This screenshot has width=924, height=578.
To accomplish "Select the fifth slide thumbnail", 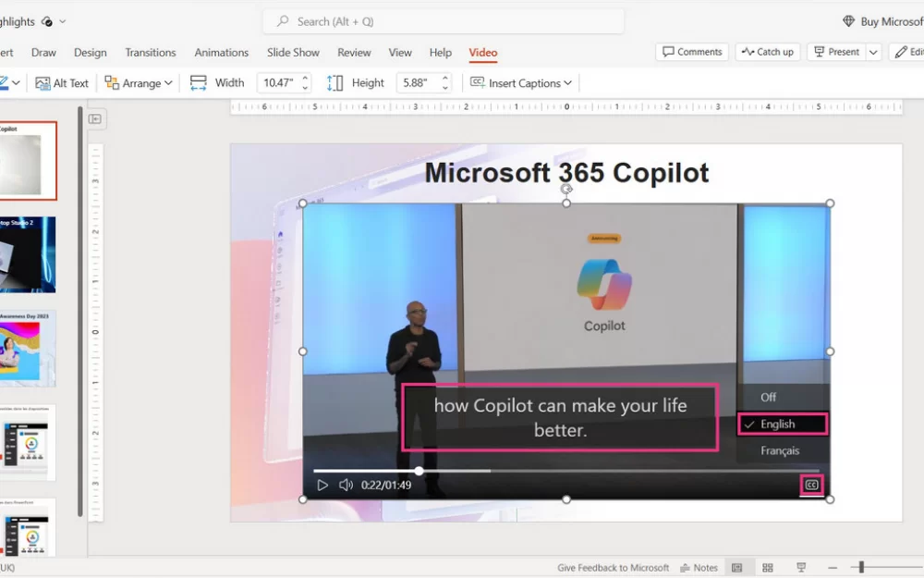I will 28,528.
